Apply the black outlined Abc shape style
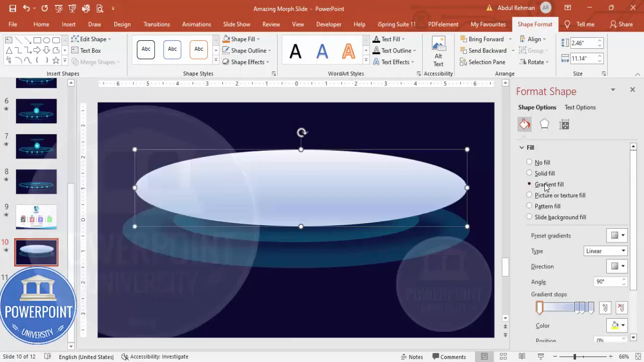The height and width of the screenshot is (362, 644). click(146, 49)
